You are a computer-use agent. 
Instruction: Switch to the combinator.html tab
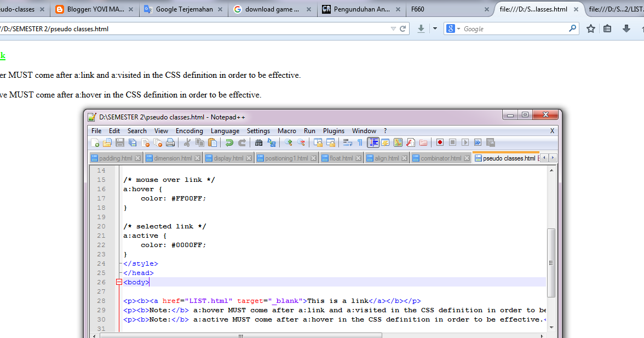(441, 158)
